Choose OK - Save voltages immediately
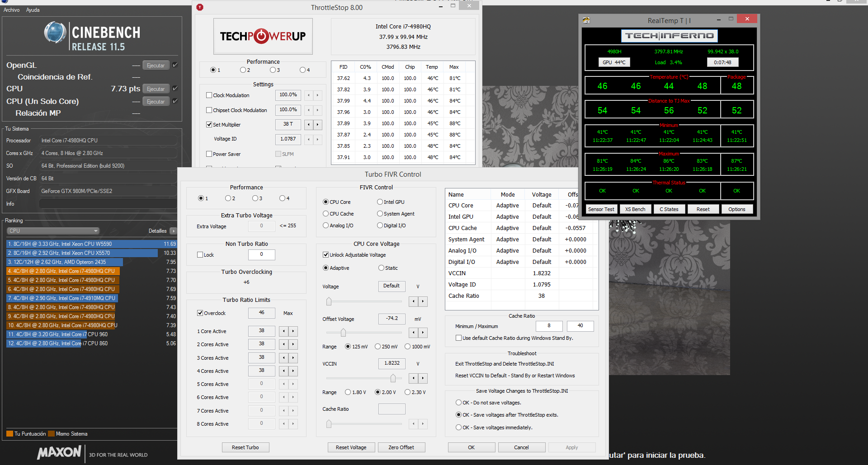Screen dimensions: 868x465 [458, 427]
